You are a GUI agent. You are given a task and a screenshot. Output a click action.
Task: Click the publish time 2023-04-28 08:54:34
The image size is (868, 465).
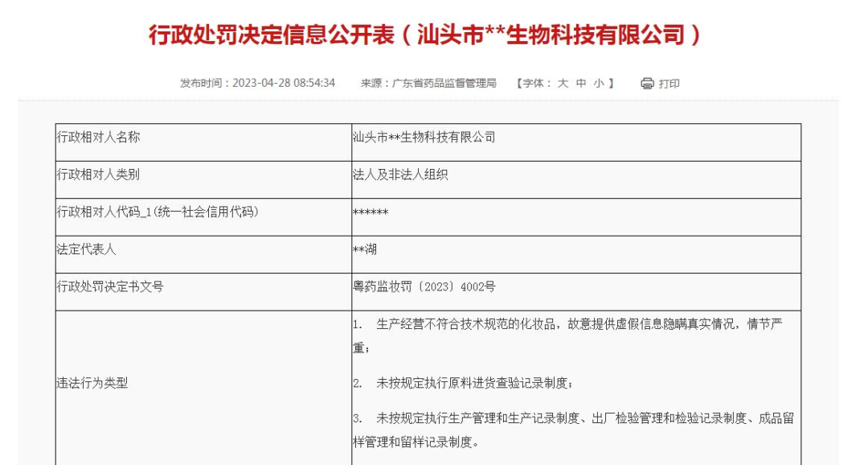[x=283, y=83]
